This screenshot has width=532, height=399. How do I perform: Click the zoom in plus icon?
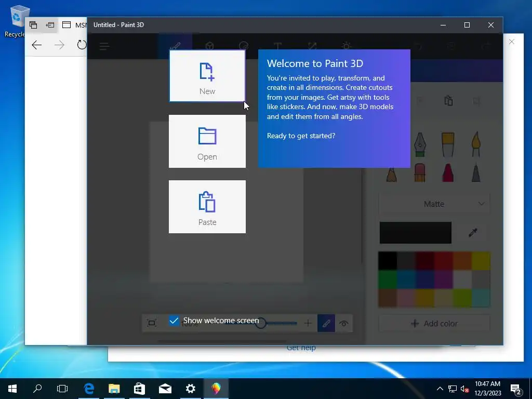coord(308,323)
